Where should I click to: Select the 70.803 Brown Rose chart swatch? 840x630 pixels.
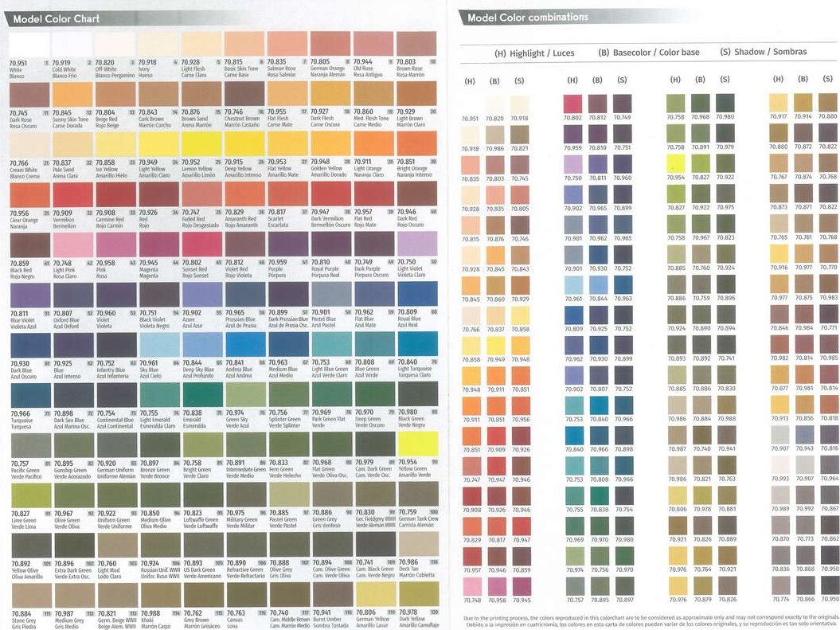point(416,44)
